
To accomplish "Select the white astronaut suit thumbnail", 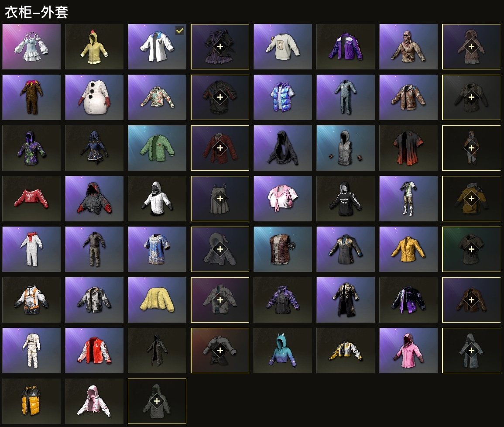I will tap(31, 351).
